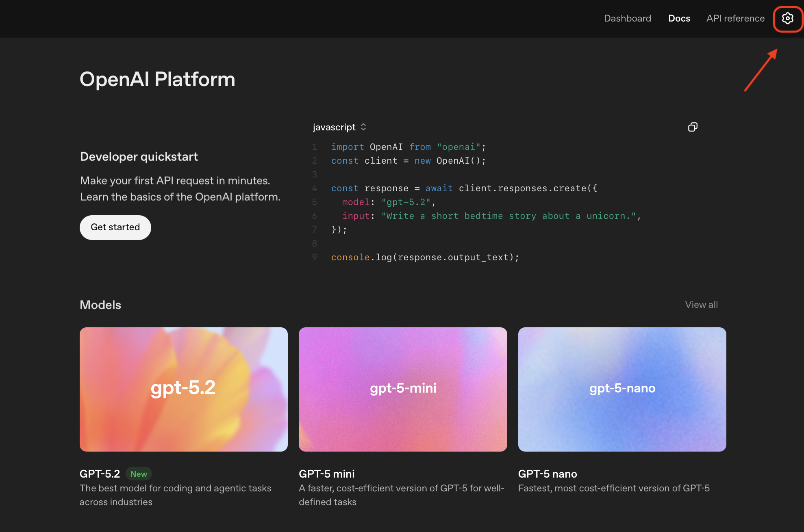Select the GPT-5 mini title link
This screenshot has width=804, height=532.
327,474
